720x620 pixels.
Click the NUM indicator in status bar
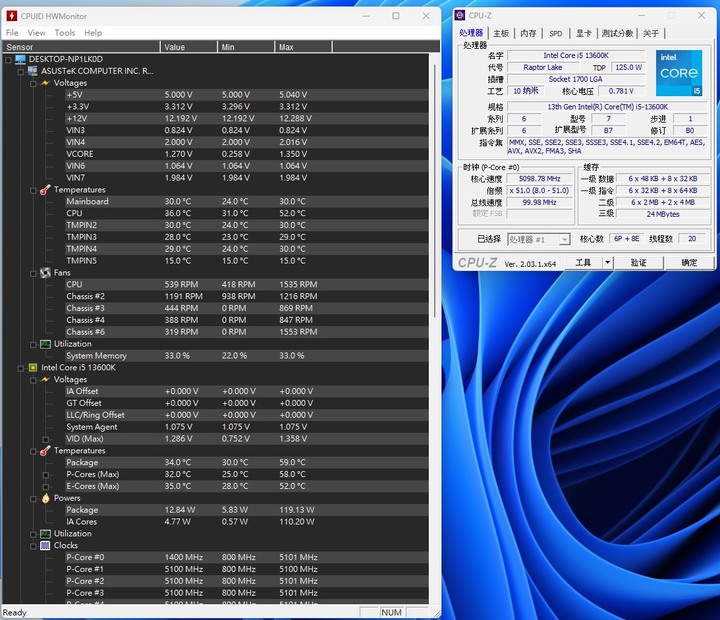[391, 613]
